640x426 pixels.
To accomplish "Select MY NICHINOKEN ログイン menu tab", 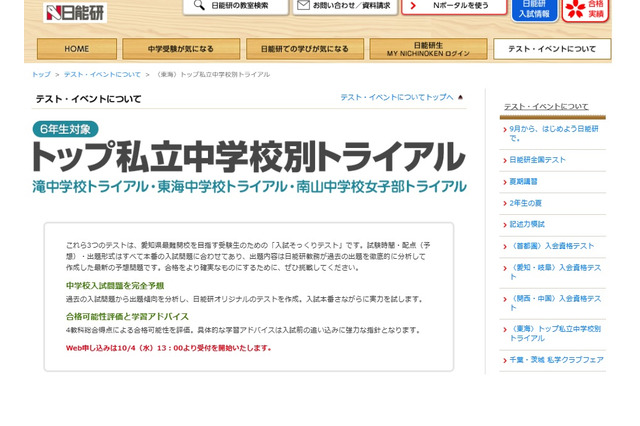I will coord(429,49).
